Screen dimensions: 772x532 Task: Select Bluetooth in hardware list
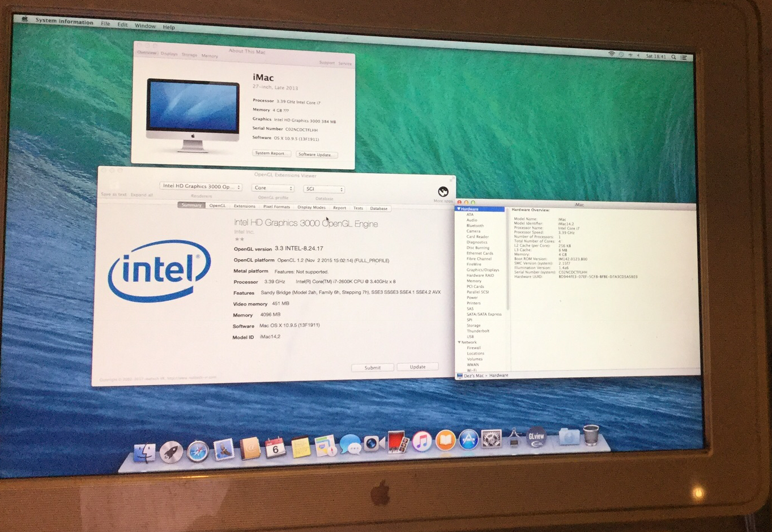click(475, 226)
